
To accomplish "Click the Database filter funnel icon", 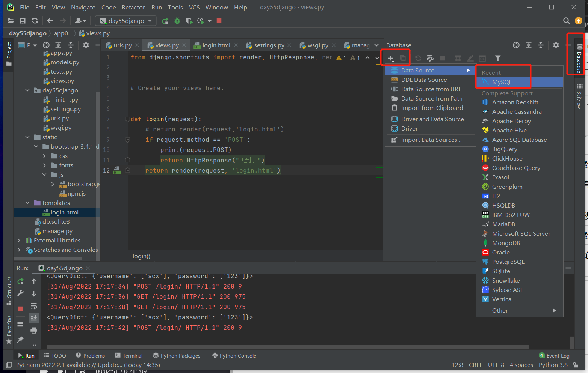I will 497,58.
